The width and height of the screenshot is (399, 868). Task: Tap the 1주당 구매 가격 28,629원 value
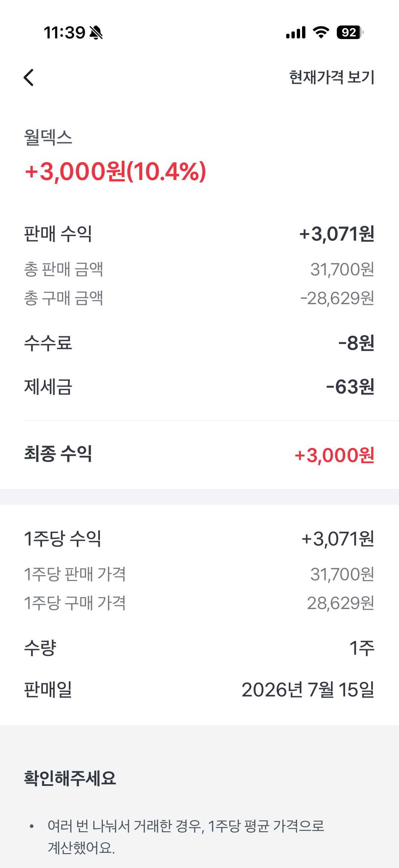coord(341,603)
